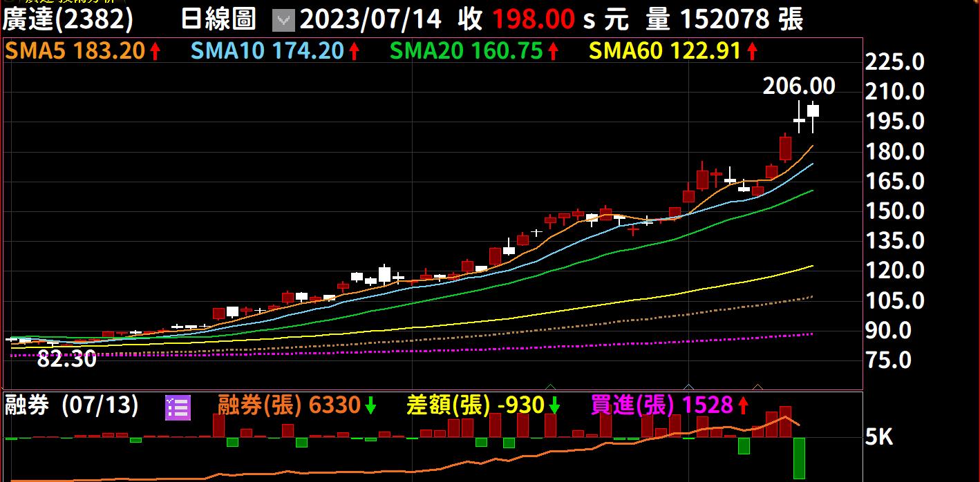Click the closing price 198.00
This screenshot has height=482, width=980.
[534, 19]
